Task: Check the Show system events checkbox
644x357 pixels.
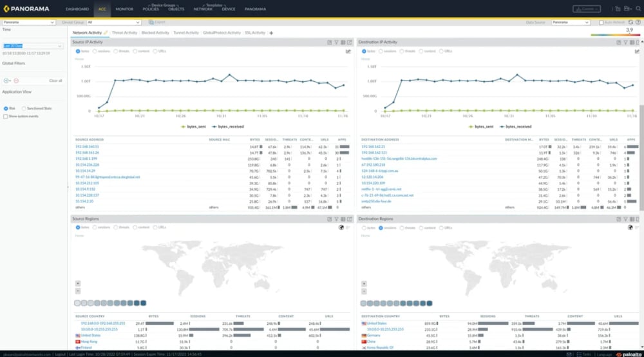Action: coord(5,116)
